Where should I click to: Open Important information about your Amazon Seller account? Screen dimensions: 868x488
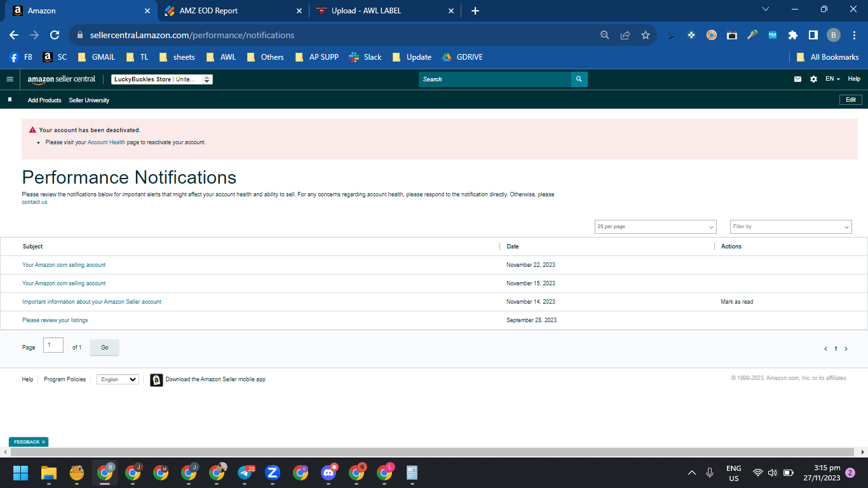pyautogui.click(x=92, y=302)
